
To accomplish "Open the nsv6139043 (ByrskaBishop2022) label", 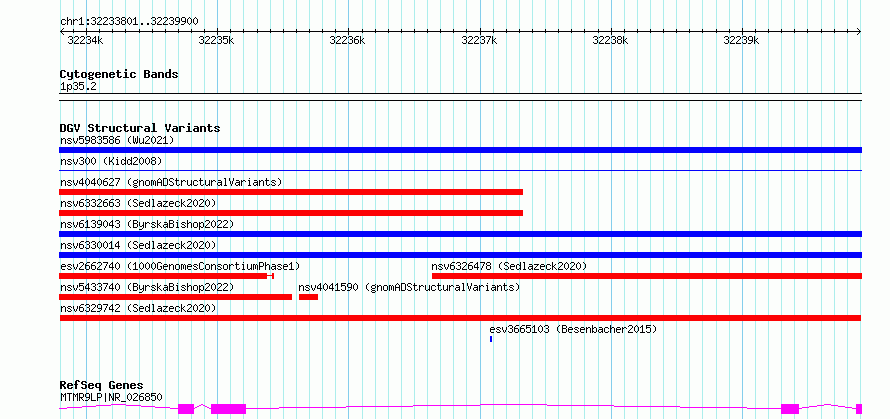I will [x=147, y=224].
